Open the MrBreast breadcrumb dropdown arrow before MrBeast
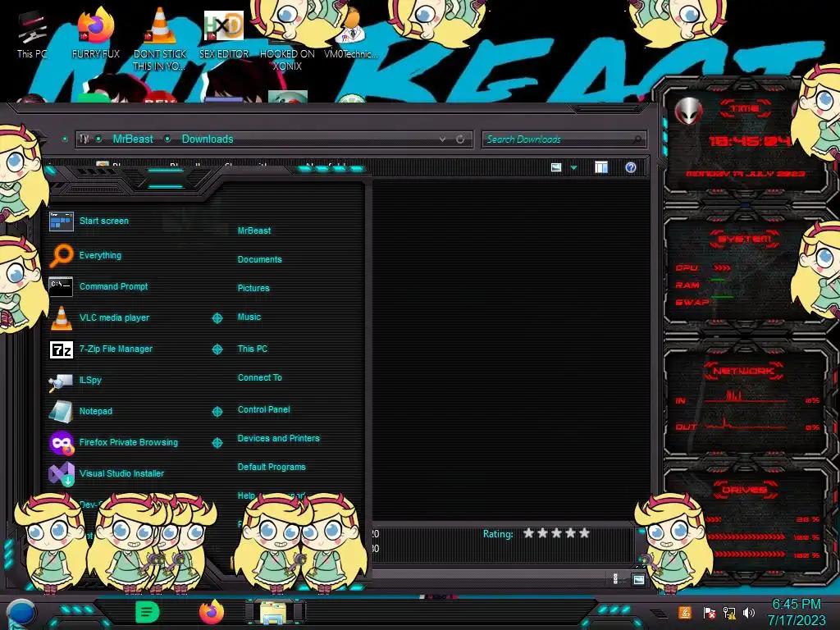840x630 pixels. (x=98, y=139)
